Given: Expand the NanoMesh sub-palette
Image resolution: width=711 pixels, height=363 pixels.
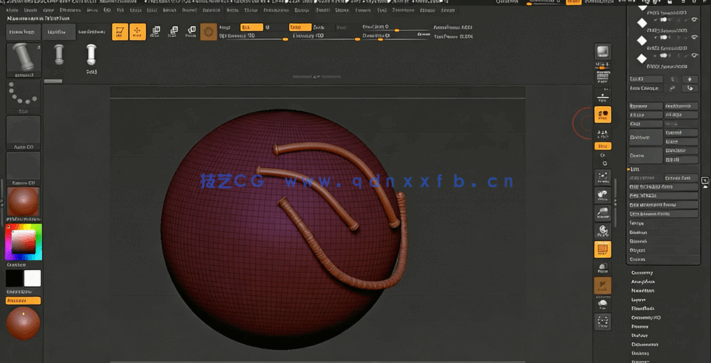Looking at the screenshot, I should coord(643,290).
